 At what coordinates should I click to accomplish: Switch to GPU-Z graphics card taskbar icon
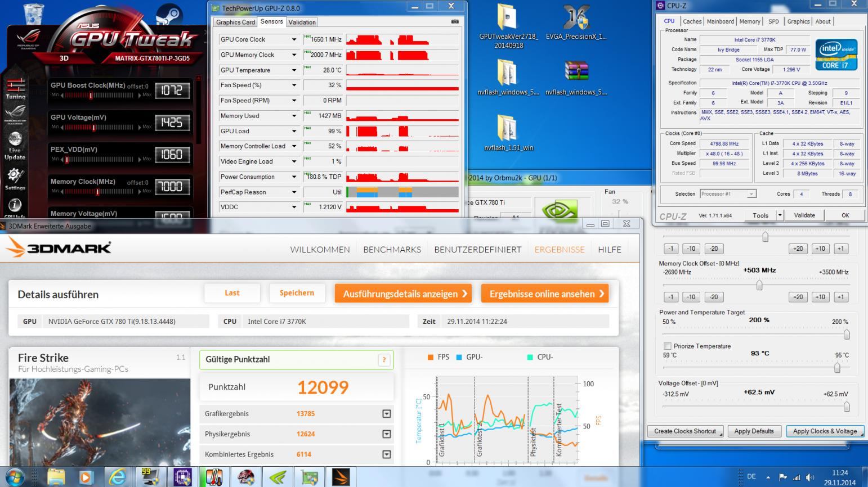[x=310, y=477]
